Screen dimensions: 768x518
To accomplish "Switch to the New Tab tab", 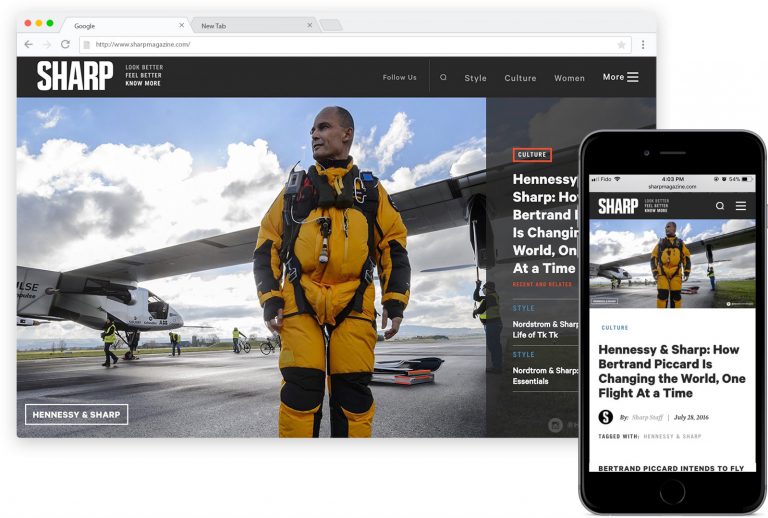I will coord(250,26).
